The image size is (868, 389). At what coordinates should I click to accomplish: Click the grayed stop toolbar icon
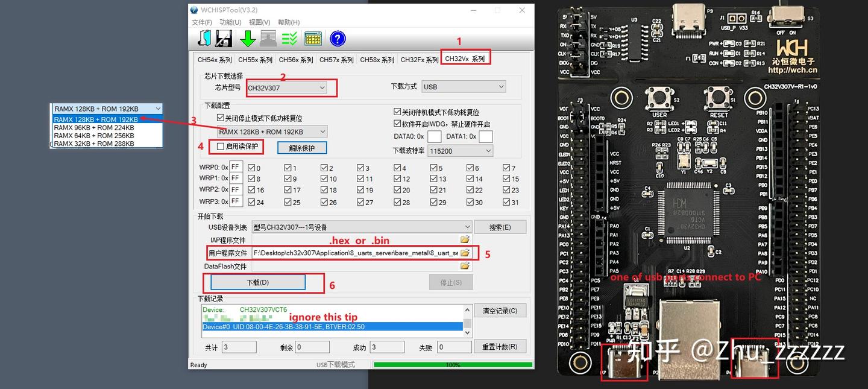(x=269, y=38)
